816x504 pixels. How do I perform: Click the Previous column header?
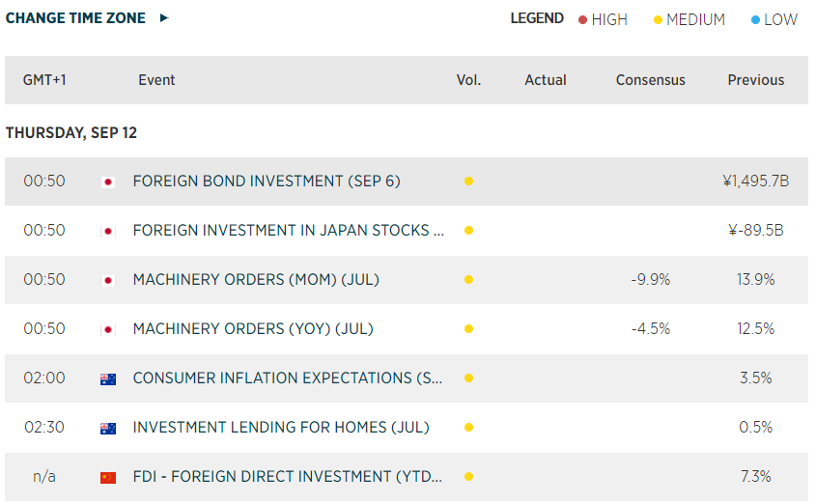[755, 80]
